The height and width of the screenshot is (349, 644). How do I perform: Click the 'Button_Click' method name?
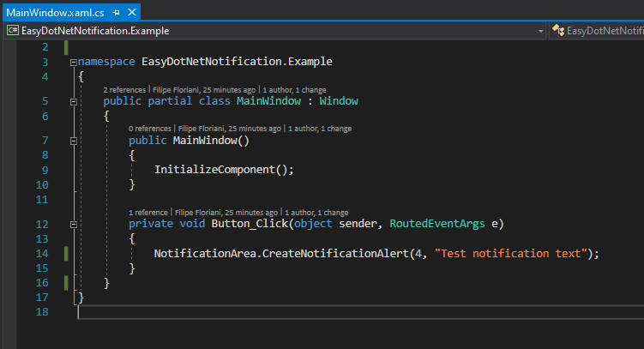[250, 224]
